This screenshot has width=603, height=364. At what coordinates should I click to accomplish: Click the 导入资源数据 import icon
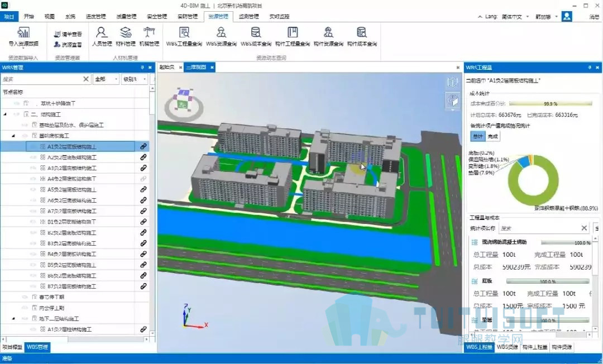click(23, 33)
